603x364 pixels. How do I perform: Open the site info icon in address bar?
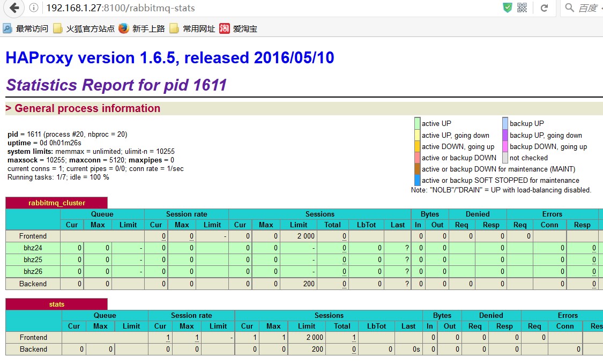point(34,8)
